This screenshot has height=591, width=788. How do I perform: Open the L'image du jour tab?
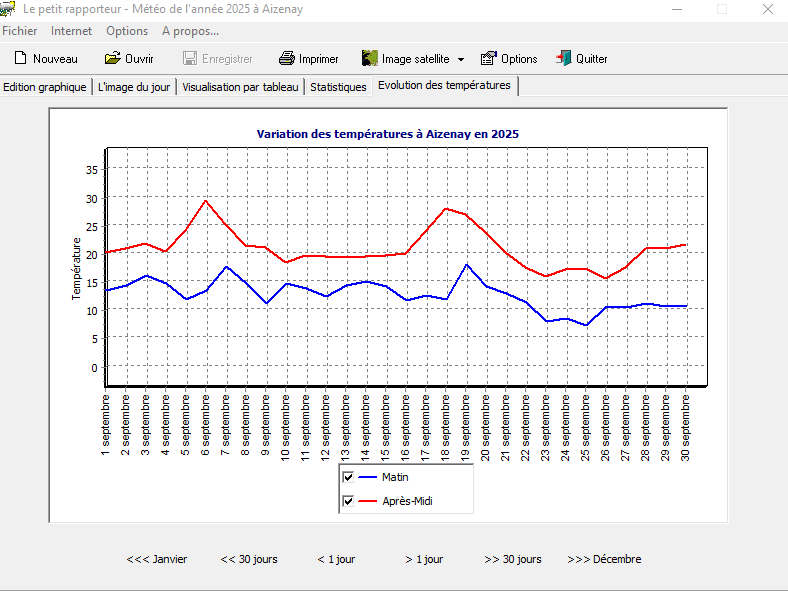pyautogui.click(x=134, y=87)
